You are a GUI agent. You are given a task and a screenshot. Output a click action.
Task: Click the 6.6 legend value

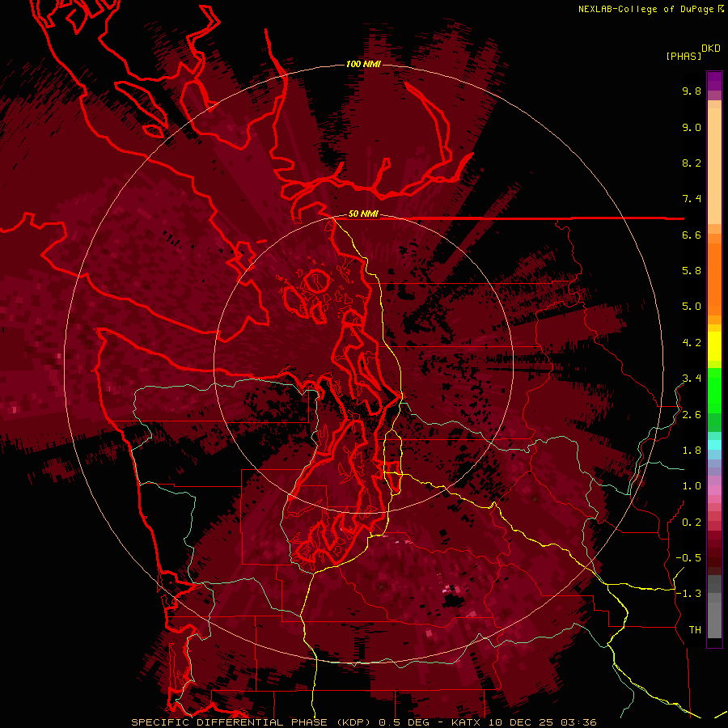[x=692, y=235]
